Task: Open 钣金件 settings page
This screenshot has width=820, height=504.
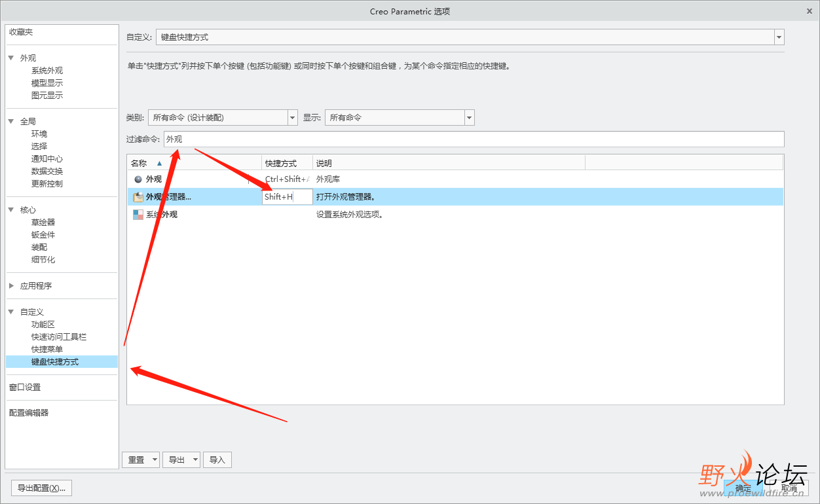Action: [x=43, y=235]
